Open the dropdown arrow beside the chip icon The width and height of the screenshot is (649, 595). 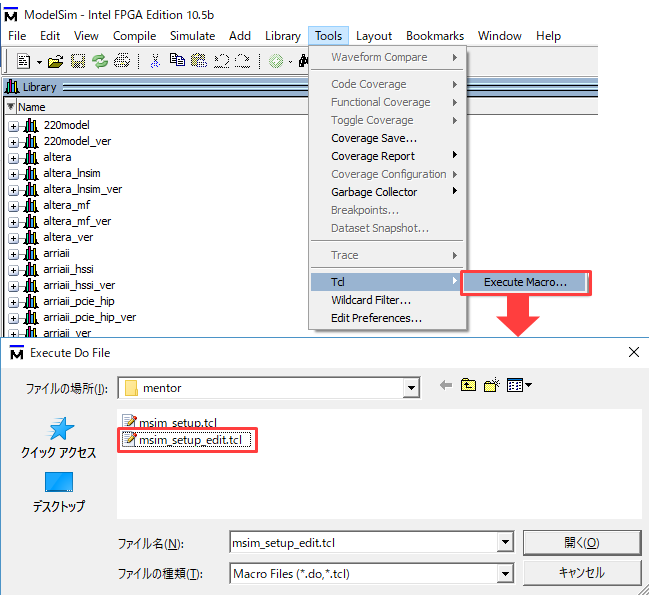(x=291, y=62)
